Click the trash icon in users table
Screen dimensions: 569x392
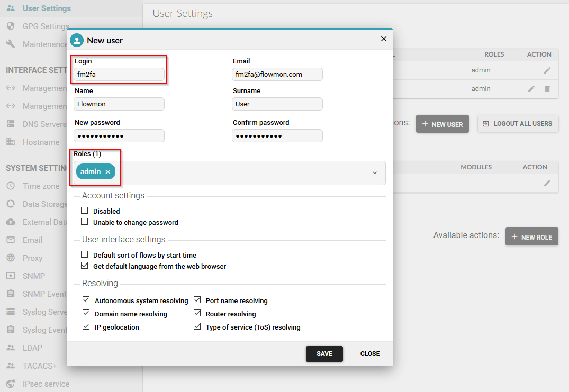547,89
